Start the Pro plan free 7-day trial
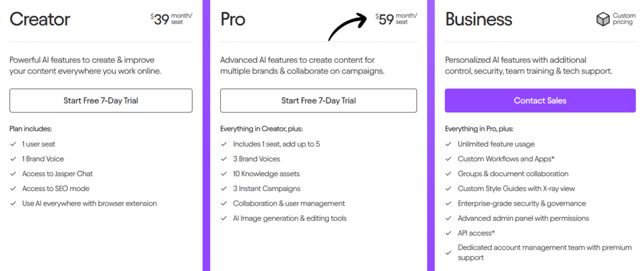The height and width of the screenshot is (271, 644). tap(318, 101)
